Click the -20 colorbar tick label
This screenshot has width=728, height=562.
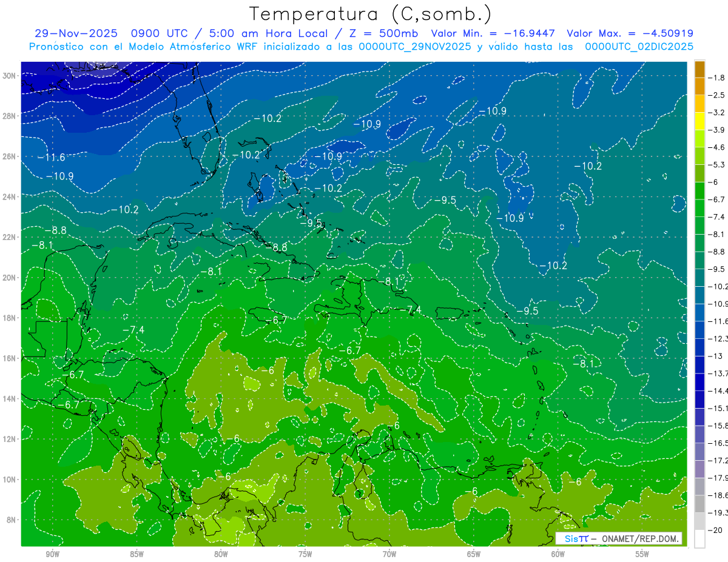pos(716,530)
